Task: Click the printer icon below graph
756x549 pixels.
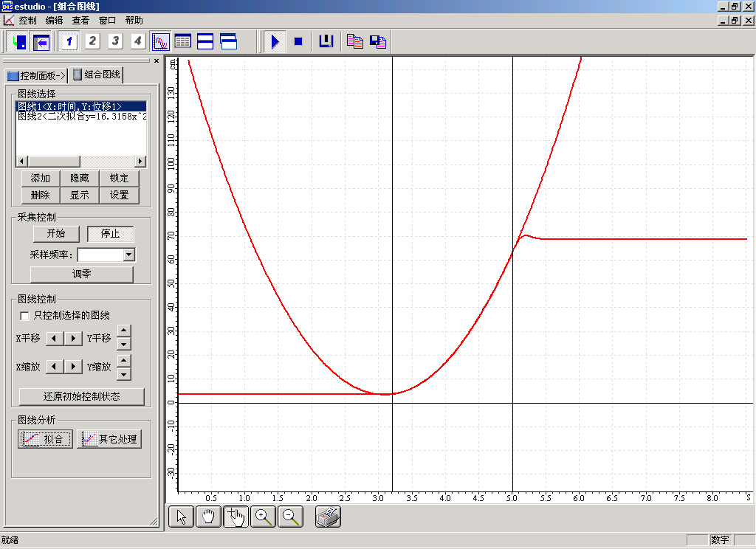Action: 328,517
